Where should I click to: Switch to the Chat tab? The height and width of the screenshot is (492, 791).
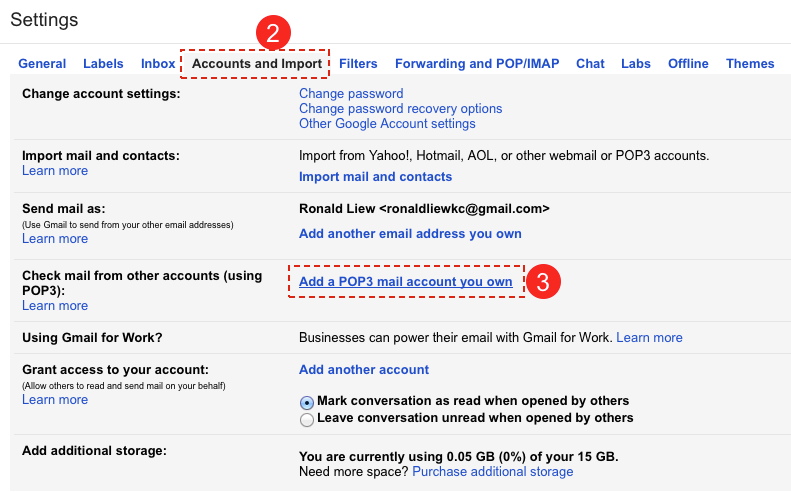pos(590,64)
